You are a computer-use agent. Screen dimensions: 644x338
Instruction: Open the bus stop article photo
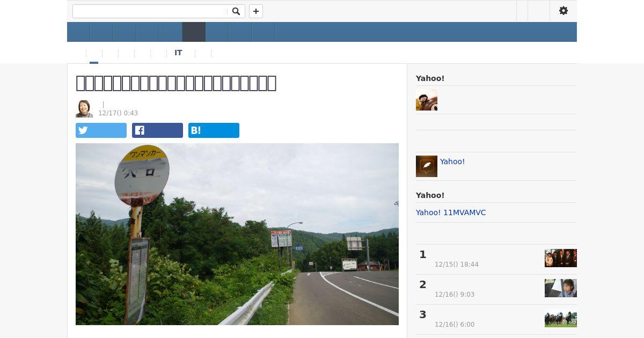[237, 234]
